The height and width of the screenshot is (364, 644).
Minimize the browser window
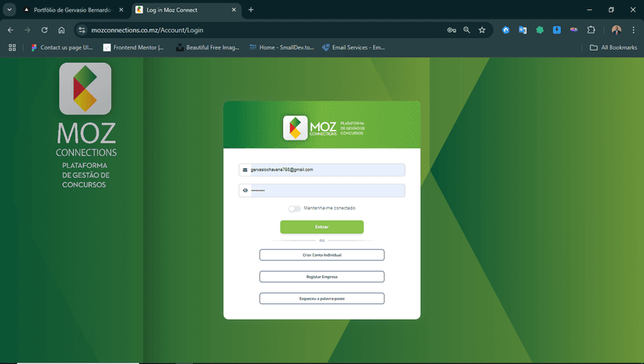click(590, 10)
